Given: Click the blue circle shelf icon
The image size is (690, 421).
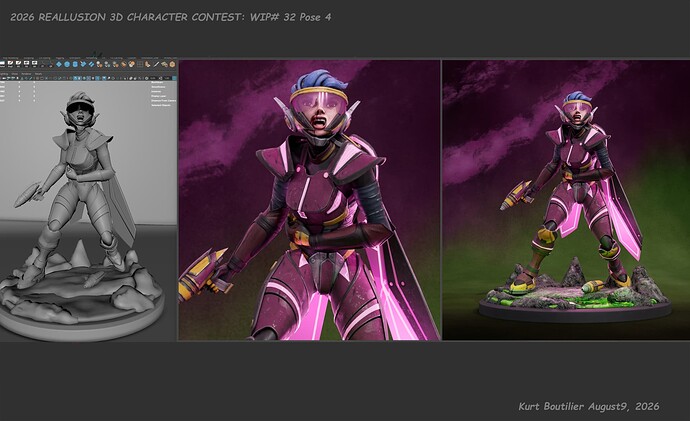Looking at the screenshot, I should point(67,64).
